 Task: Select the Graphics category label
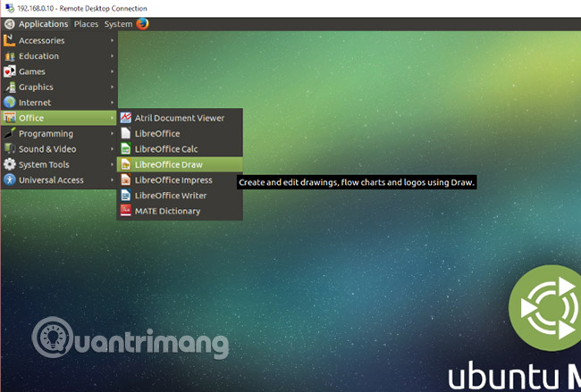36,88
